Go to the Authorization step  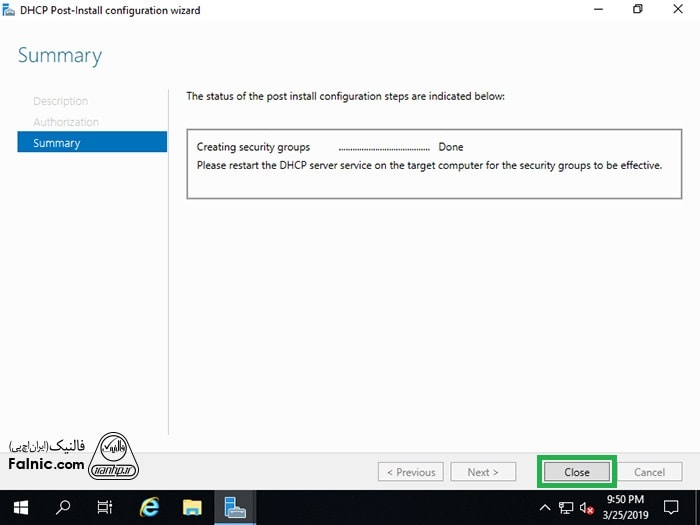tap(66, 122)
